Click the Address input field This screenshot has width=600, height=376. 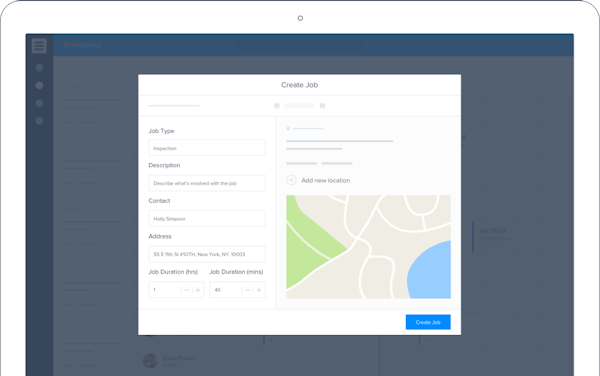pyautogui.click(x=207, y=254)
